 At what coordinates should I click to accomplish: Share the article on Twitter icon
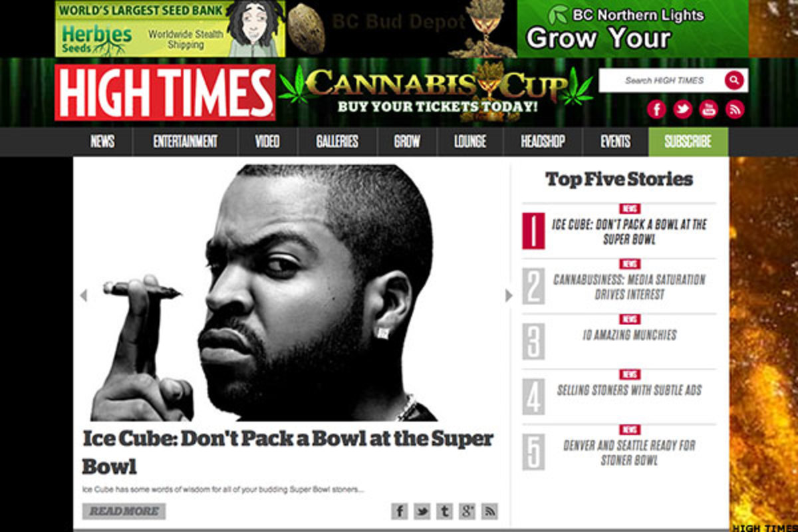422,511
